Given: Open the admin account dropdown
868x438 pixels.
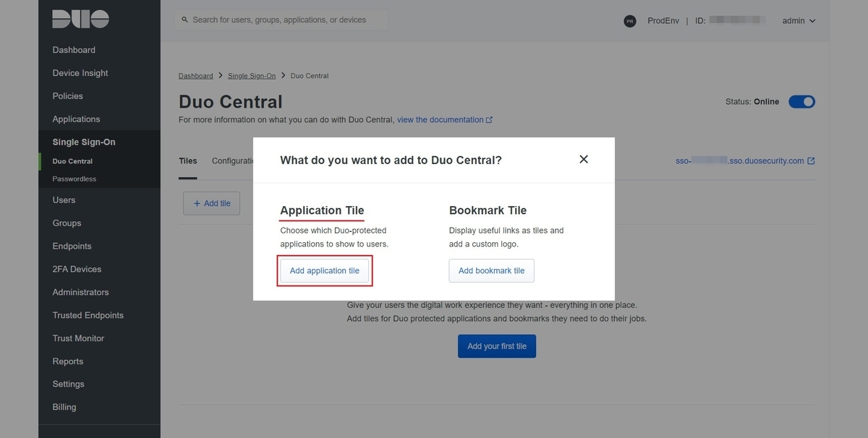Looking at the screenshot, I should (x=799, y=21).
